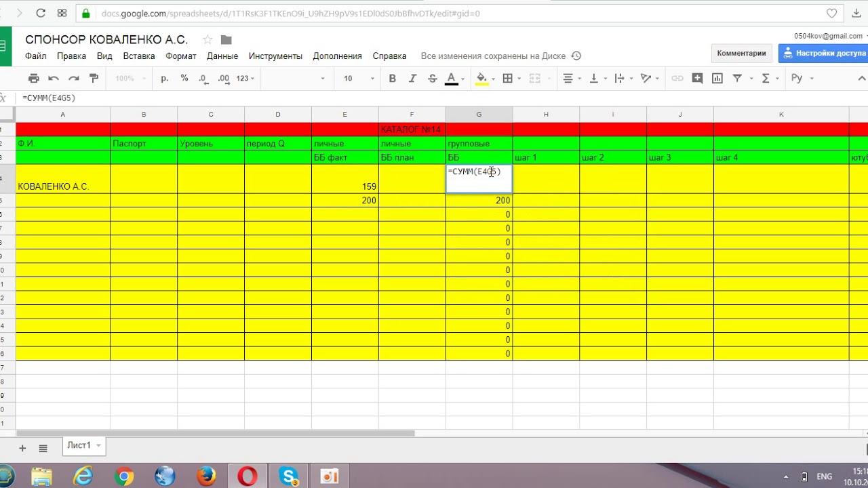Toggle italic formatting
This screenshot has height=488, width=868.
pos(412,79)
